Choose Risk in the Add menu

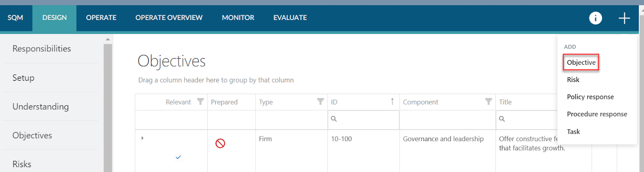pyautogui.click(x=573, y=80)
